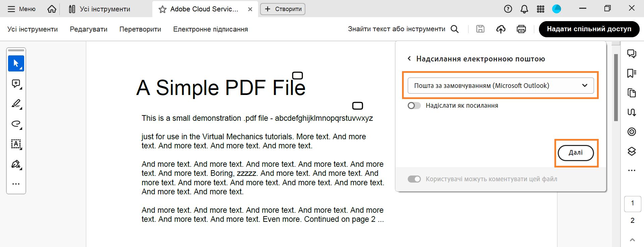Toggle 'Користувачі можуть коментувати цей файл' switch
Viewport: 644px width, 247px height.
pyautogui.click(x=414, y=179)
